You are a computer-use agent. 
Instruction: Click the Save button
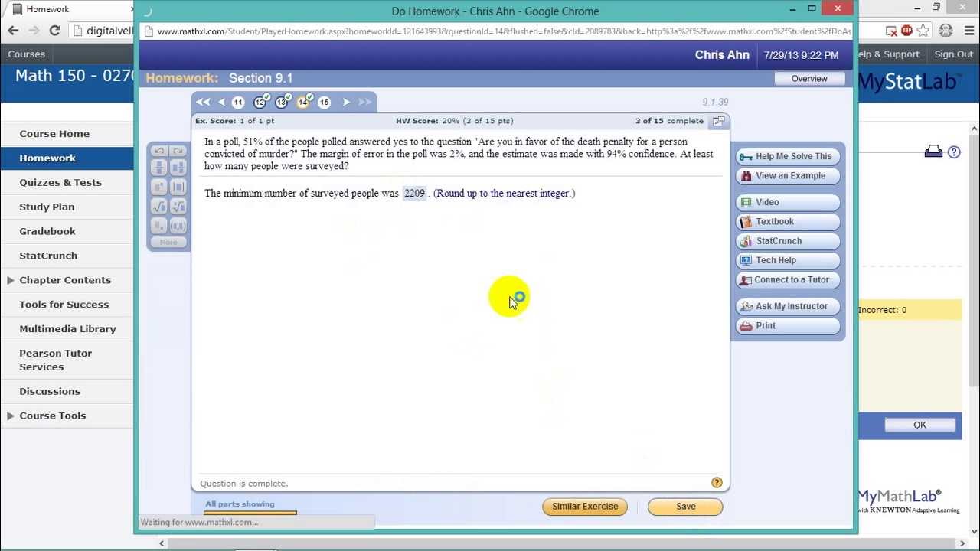tap(685, 506)
